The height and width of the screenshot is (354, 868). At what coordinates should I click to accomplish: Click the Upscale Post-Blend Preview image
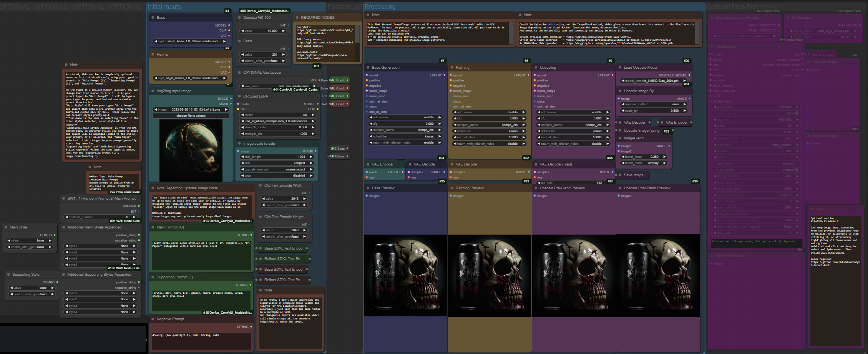658,276
